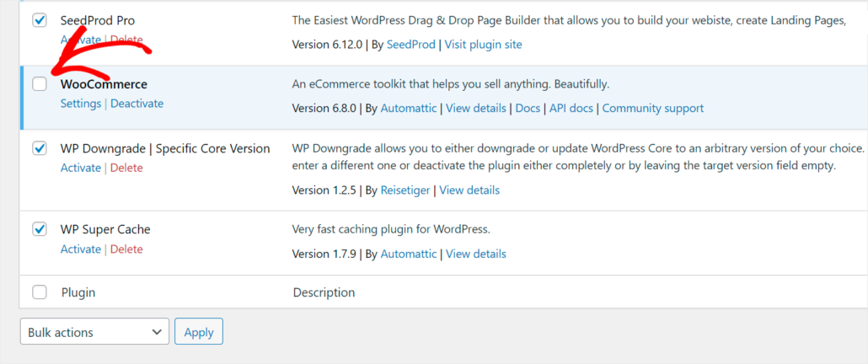The image size is (868, 364).
Task: Open WooCommerce Docs link
Action: (528, 108)
